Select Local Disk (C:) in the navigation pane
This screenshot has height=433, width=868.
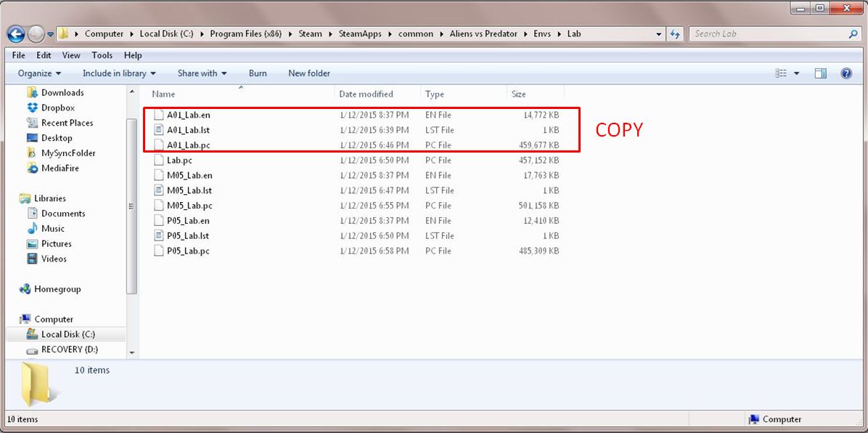click(x=67, y=334)
